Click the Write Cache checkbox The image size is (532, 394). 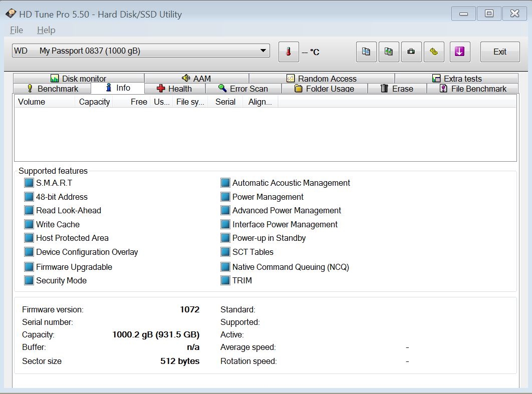coord(29,224)
